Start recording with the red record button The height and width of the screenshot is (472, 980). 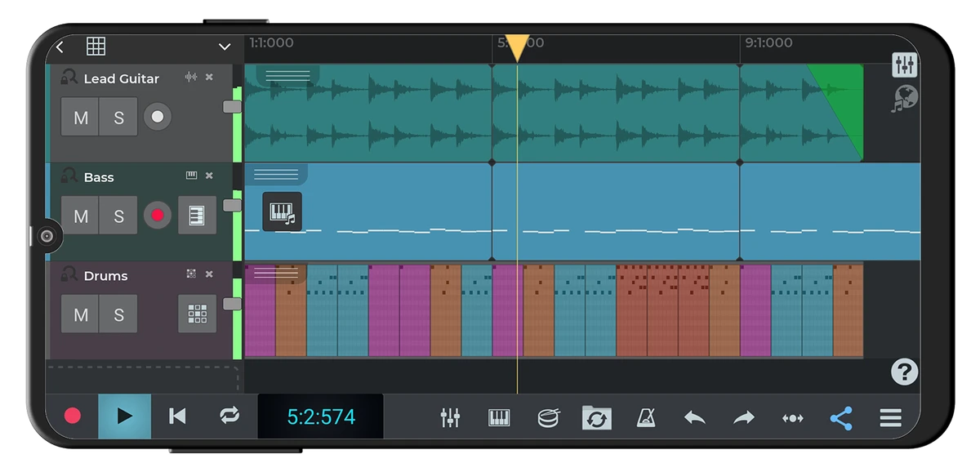click(73, 416)
